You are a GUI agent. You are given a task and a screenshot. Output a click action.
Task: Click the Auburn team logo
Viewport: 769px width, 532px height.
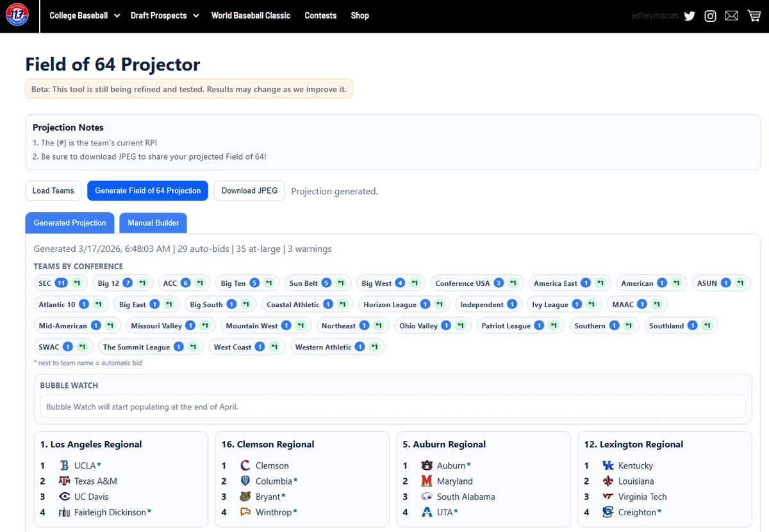[x=427, y=466]
